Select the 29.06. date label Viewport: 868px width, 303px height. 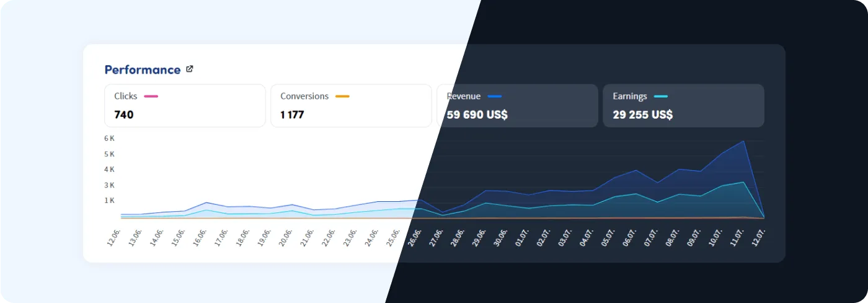pyautogui.click(x=479, y=237)
